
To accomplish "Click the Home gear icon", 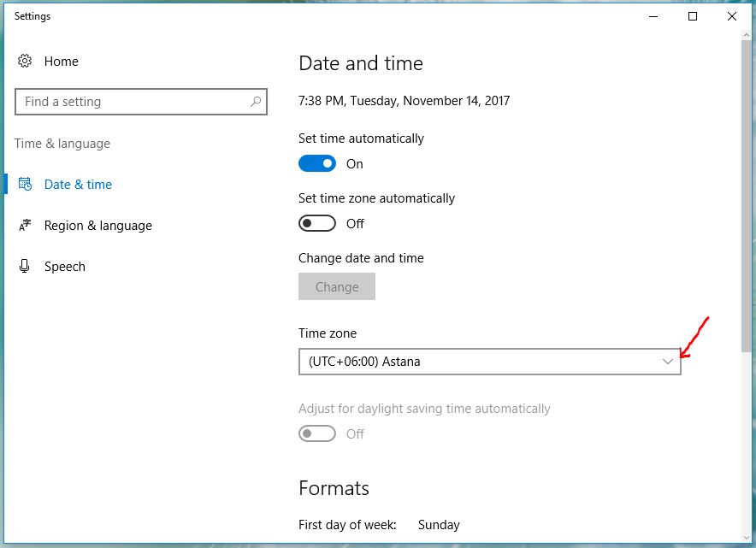I will click(x=25, y=62).
